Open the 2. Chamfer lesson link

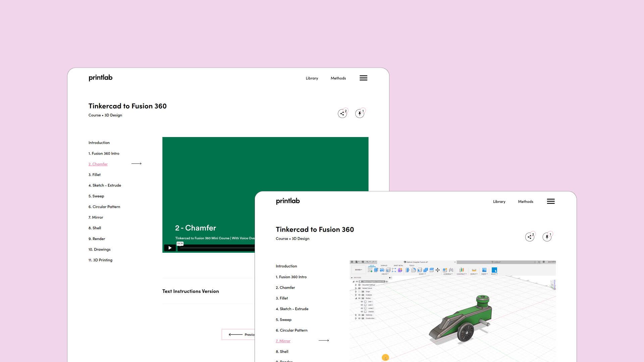coord(98,164)
